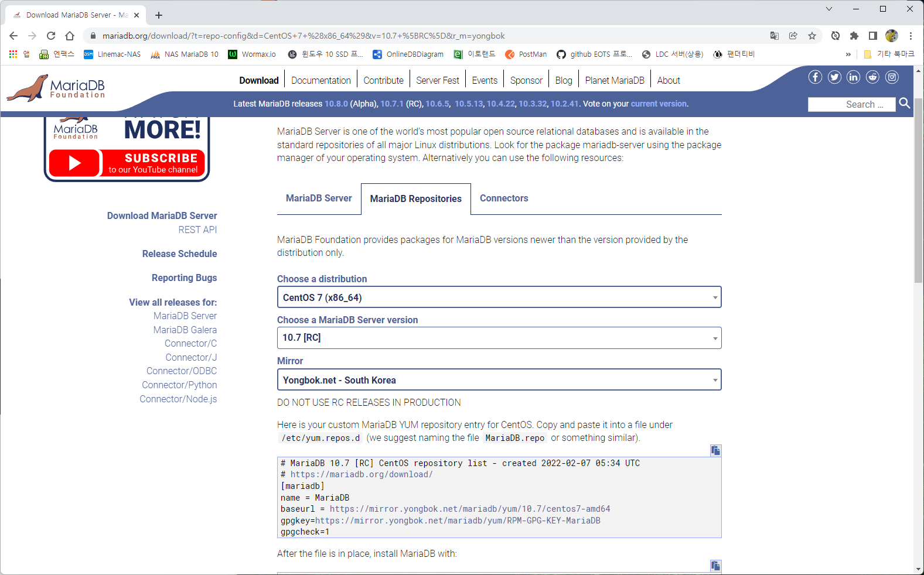
Task: Open the Reporting Bugs link
Action: tap(184, 278)
